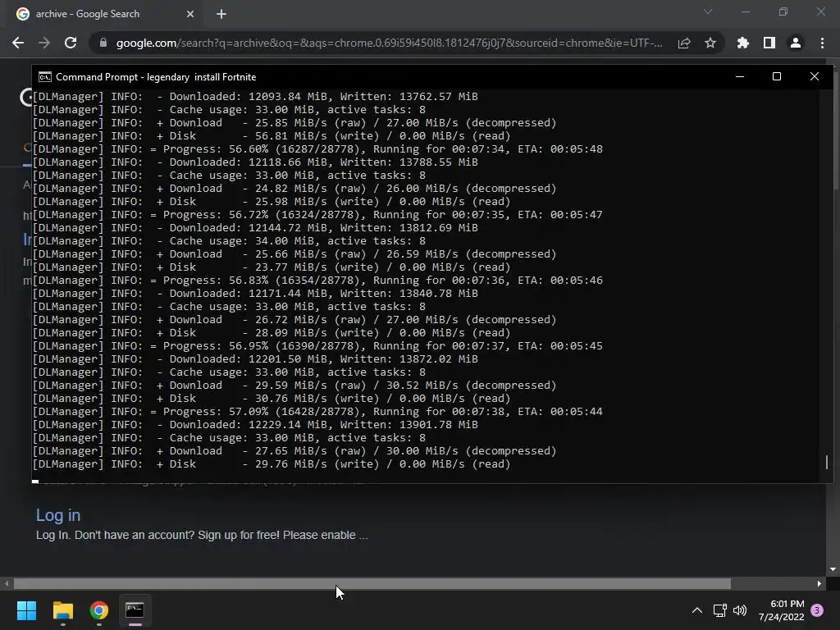Toggle Chrome side panel
The image size is (840, 630).
click(769, 43)
